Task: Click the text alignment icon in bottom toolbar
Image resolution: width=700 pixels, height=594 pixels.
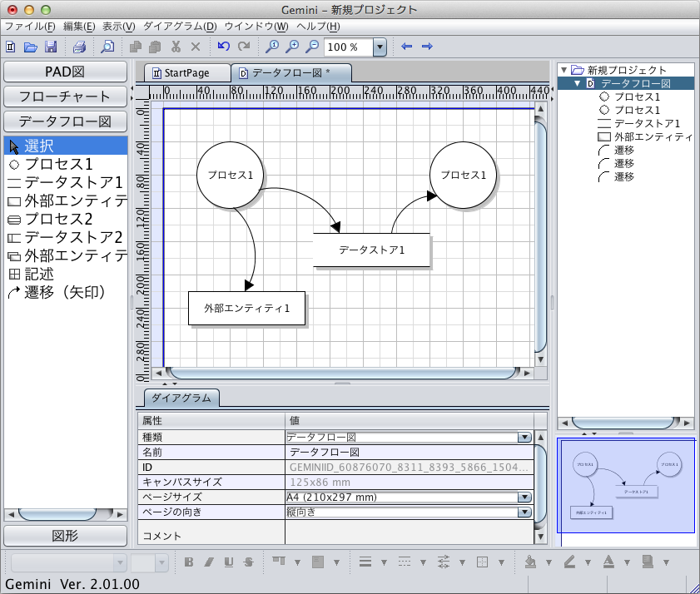Action: (279, 562)
